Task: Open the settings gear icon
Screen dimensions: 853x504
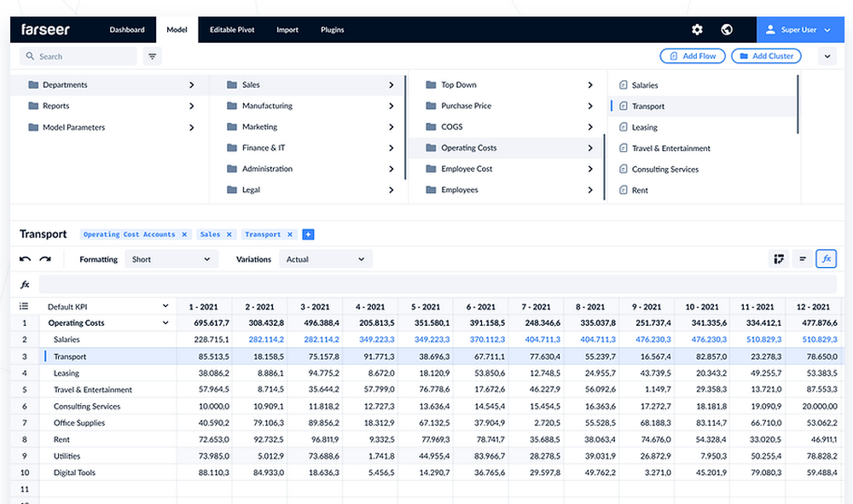Action: click(697, 30)
